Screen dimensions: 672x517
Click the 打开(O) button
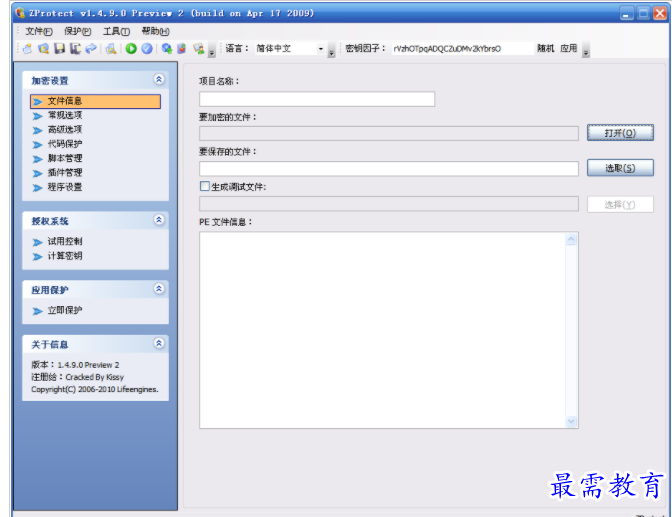point(620,133)
